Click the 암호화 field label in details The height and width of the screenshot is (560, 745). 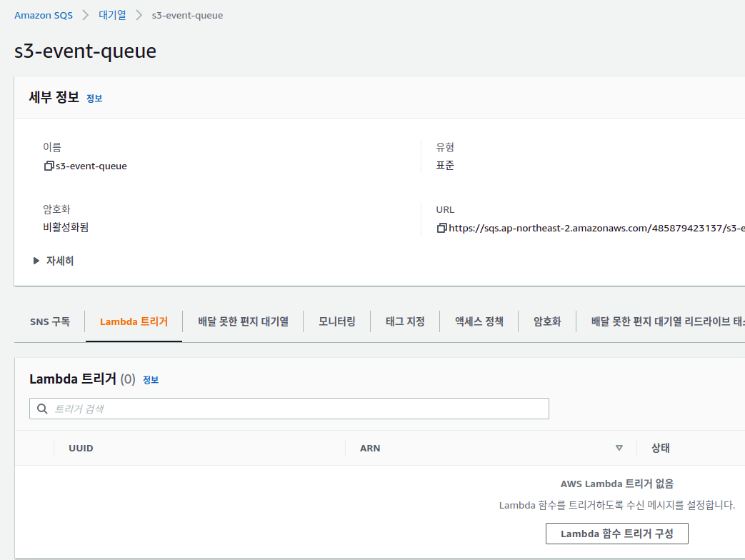[56, 209]
